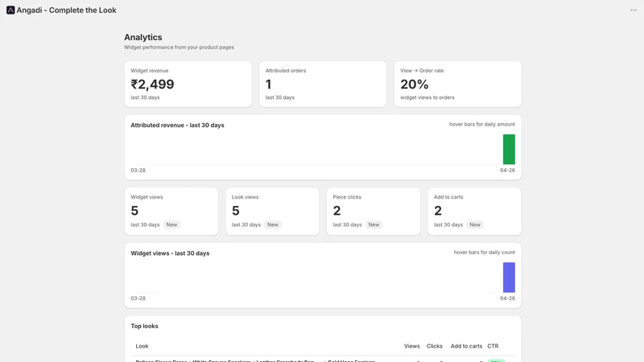Click the 'Top looks' section heading

145,327
